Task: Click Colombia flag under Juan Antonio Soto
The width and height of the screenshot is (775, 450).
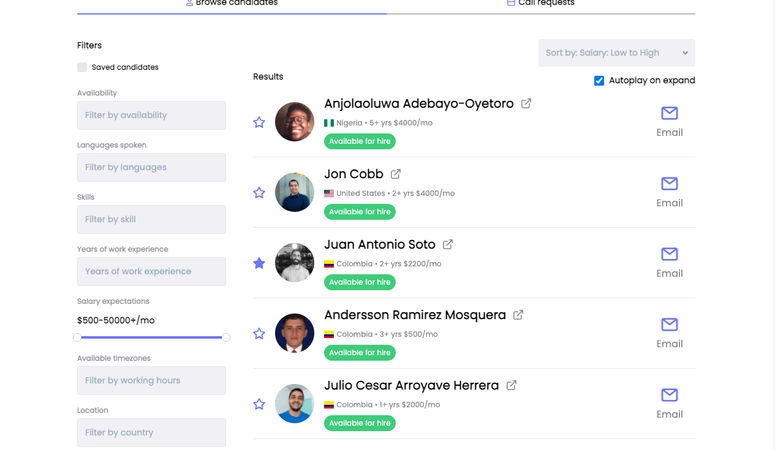Action: point(329,264)
